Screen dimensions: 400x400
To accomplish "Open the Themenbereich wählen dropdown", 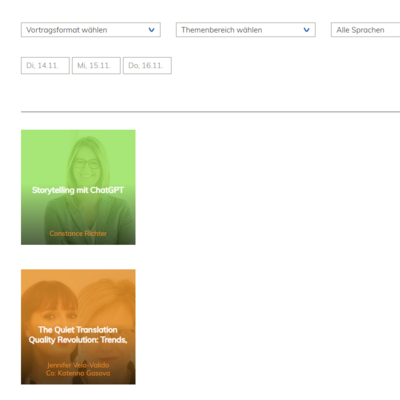I will (x=246, y=30).
